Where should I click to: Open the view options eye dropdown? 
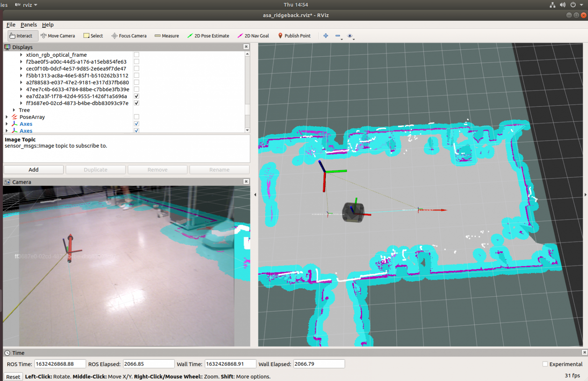click(350, 36)
